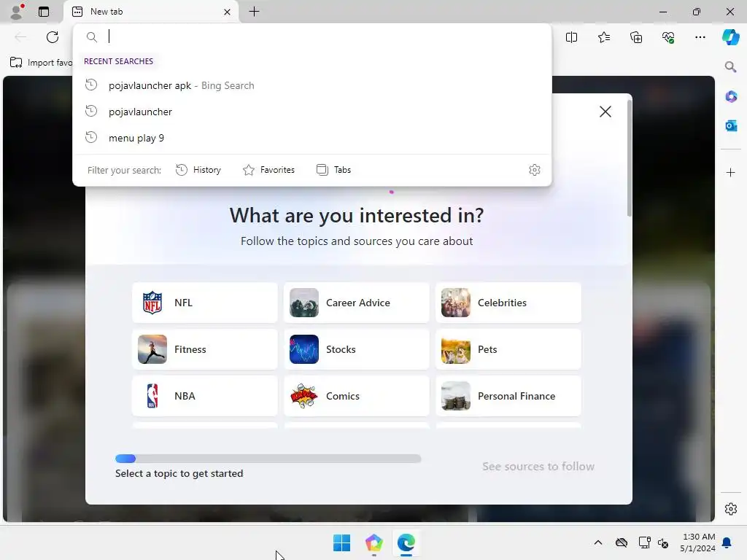Image resolution: width=747 pixels, height=560 pixels.
Task: Select the NBA topic card
Action: click(205, 396)
